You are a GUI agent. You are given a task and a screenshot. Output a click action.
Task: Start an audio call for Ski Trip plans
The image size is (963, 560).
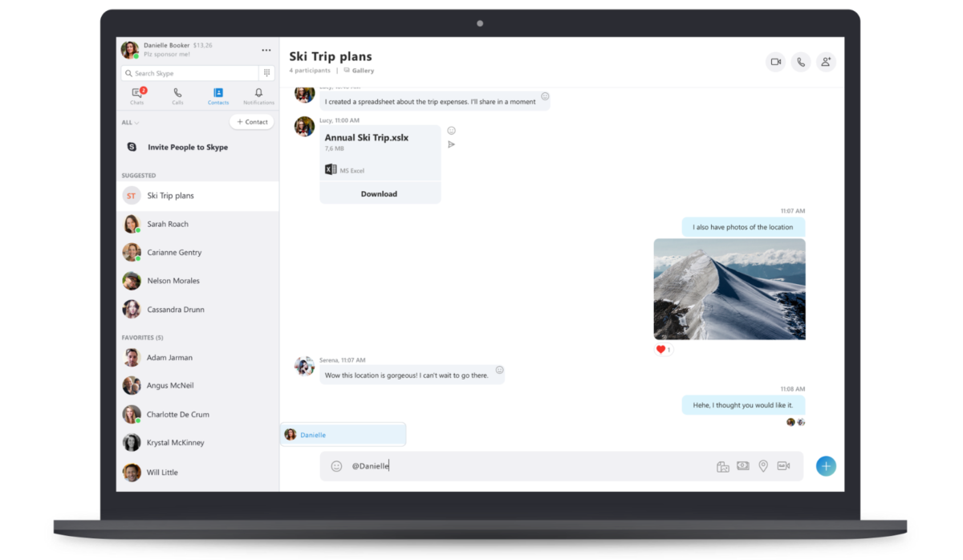800,62
